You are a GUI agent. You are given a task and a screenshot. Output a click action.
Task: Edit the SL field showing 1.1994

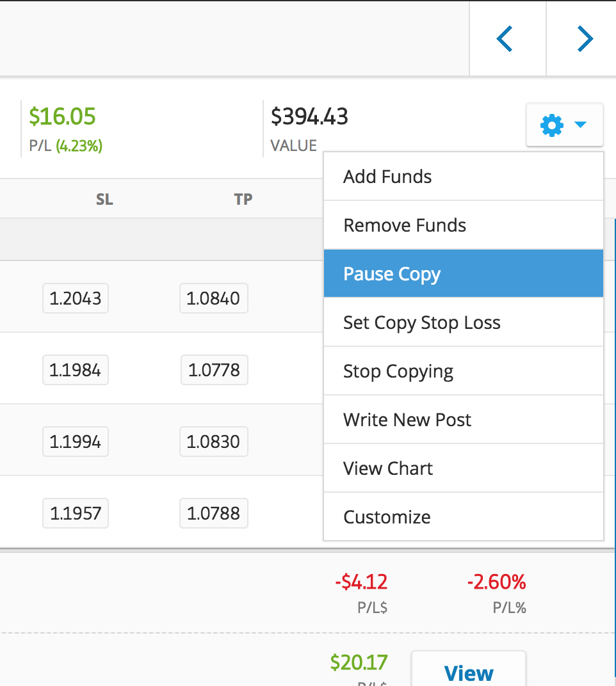pos(75,442)
